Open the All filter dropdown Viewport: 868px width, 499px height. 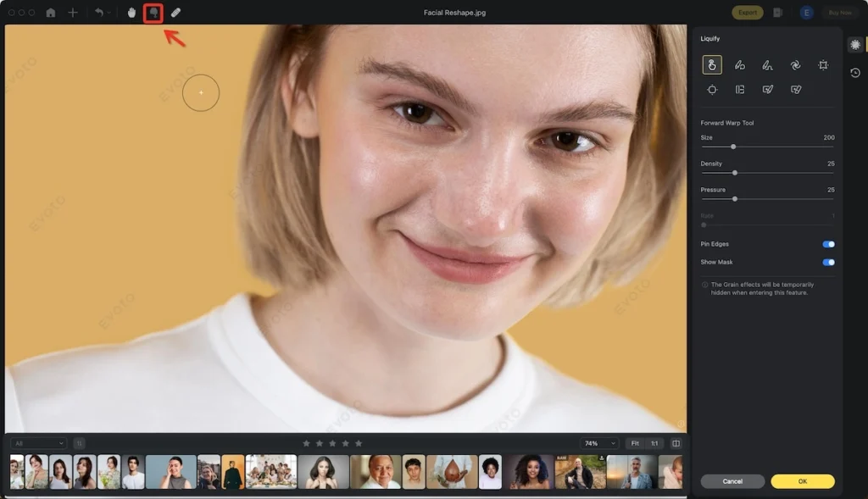pyautogui.click(x=38, y=443)
